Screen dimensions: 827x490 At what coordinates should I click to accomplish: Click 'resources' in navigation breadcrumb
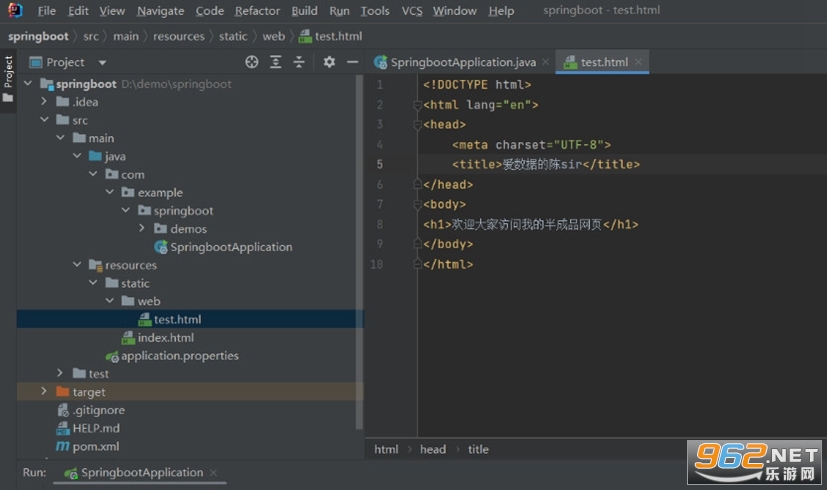[179, 36]
